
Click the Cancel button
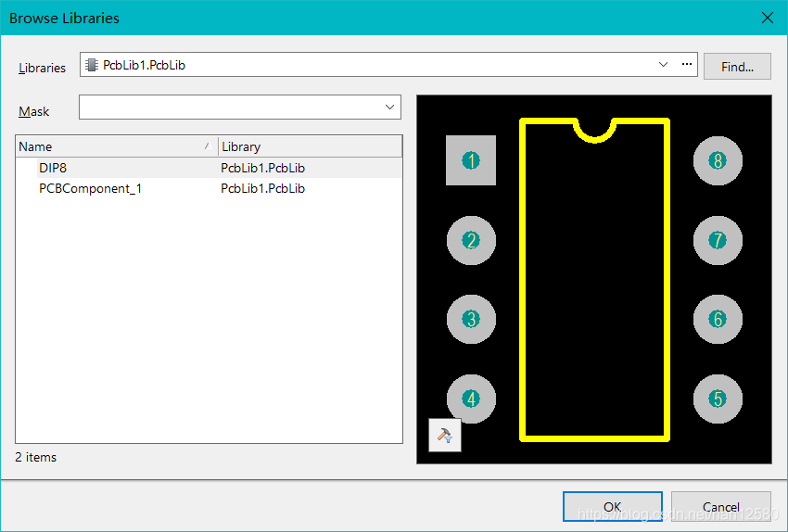720,506
